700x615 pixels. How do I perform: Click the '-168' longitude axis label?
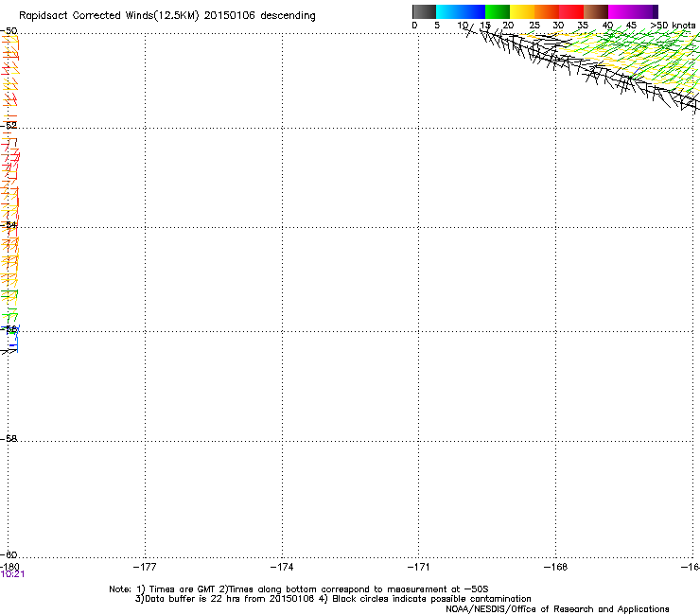(x=556, y=567)
